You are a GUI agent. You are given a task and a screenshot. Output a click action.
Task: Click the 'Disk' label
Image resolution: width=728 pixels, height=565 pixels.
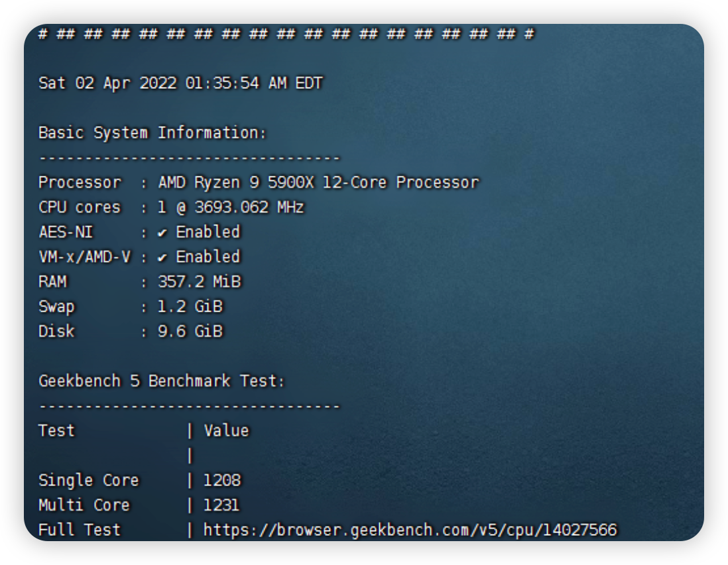point(56,332)
